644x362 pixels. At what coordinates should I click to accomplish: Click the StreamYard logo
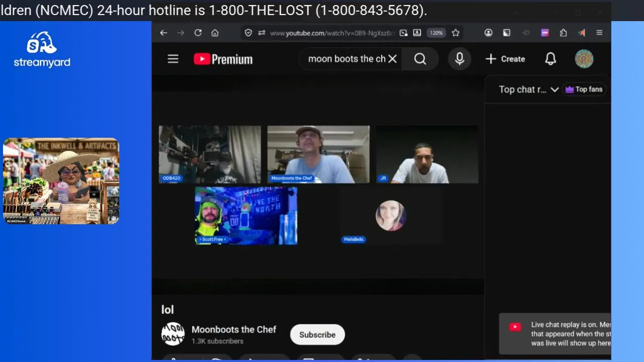(x=42, y=49)
